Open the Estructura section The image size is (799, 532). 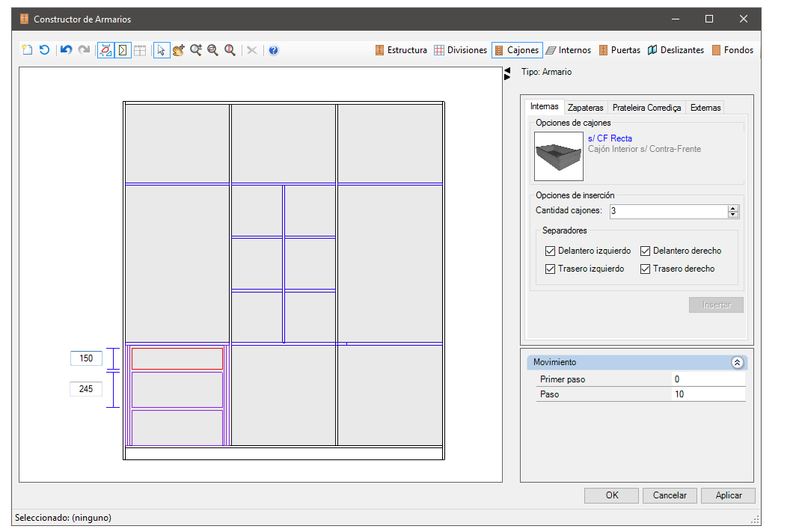401,50
